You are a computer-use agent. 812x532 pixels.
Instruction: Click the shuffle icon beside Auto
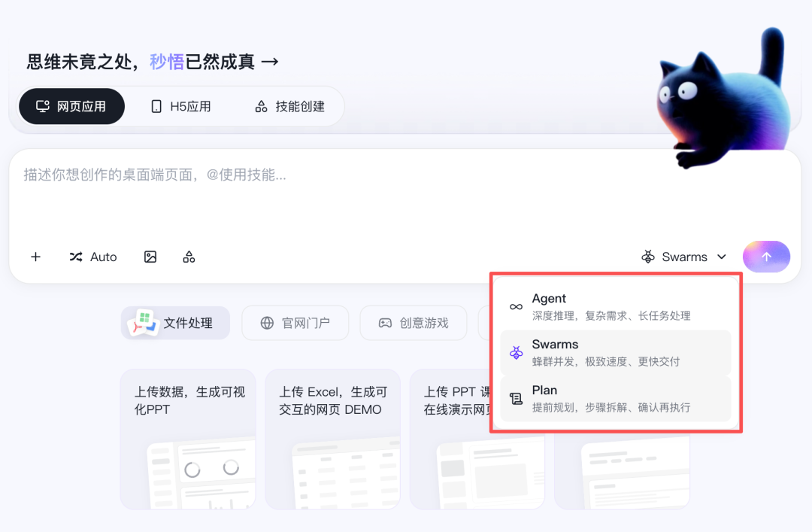76,257
